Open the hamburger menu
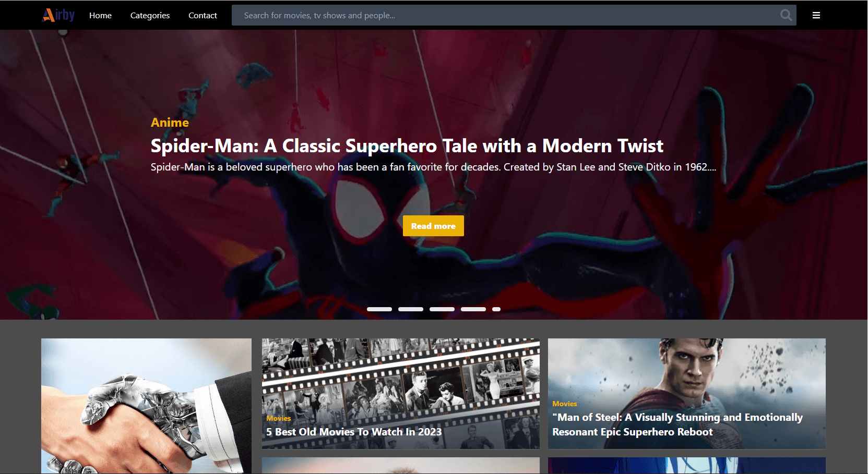Image resolution: width=868 pixels, height=474 pixels. pos(816,15)
